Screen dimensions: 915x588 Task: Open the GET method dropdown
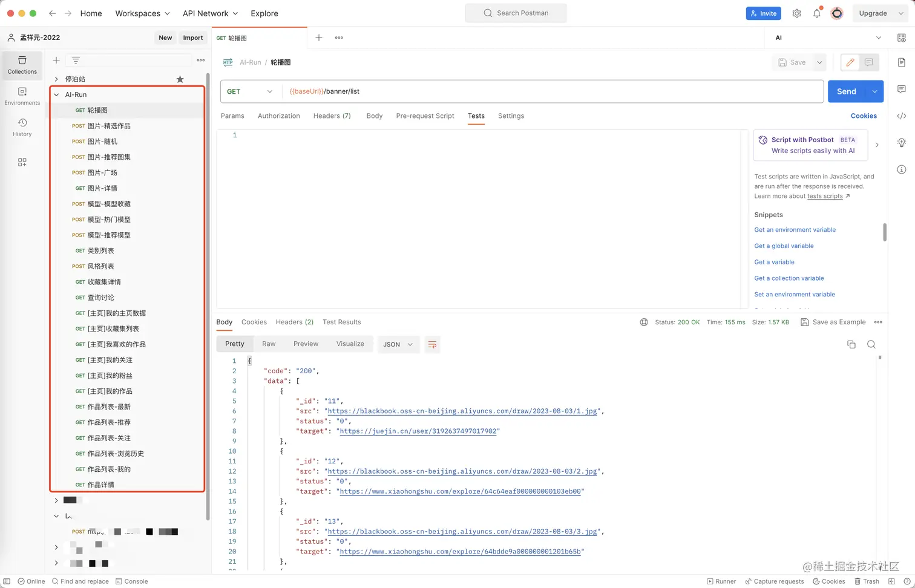click(250, 91)
